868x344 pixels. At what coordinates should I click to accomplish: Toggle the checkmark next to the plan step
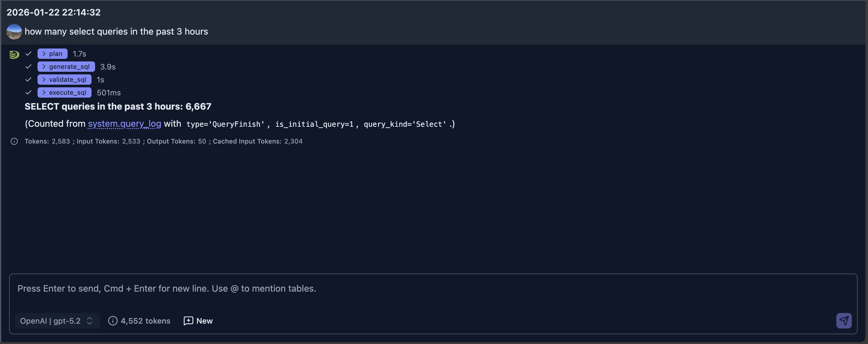(28, 54)
